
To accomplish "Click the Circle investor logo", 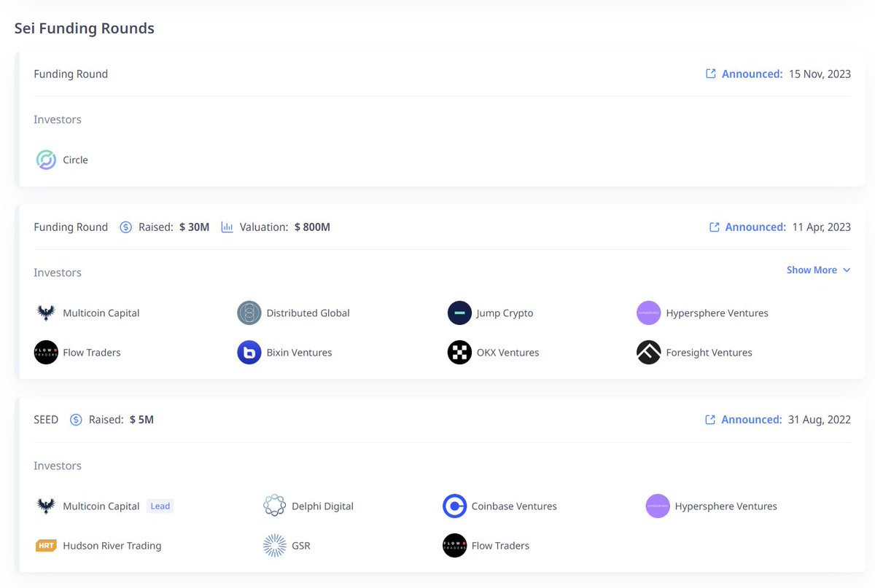I will 46,160.
